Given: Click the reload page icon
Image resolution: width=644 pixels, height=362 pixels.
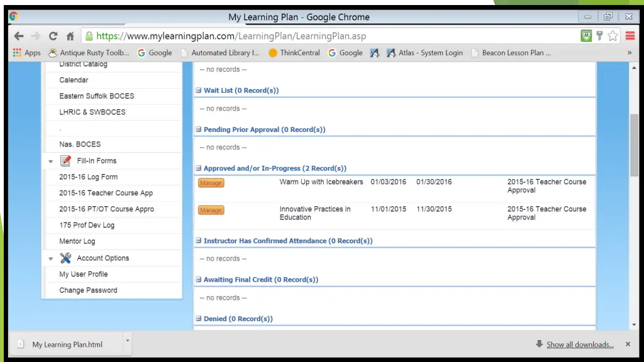Looking at the screenshot, I should [x=53, y=36].
